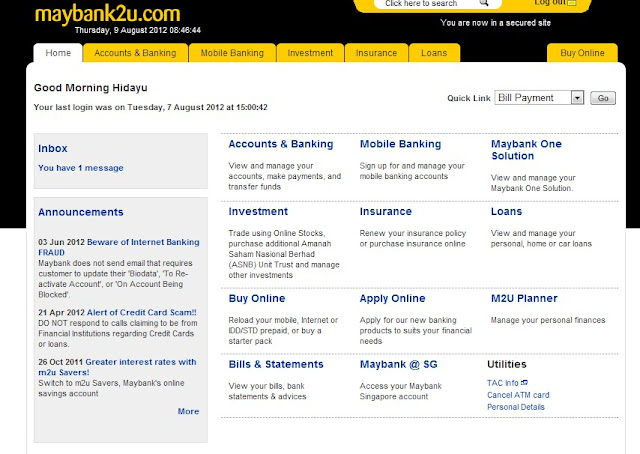Open the Accounts & Banking tab

coord(135,53)
